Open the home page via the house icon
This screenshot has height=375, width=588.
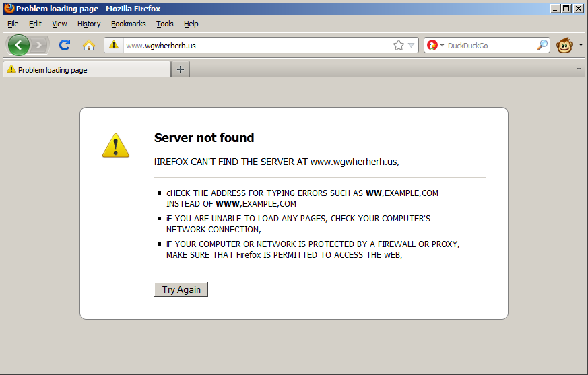point(88,45)
